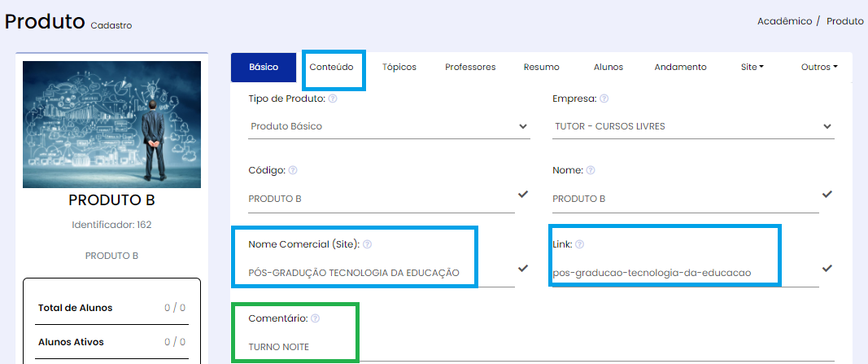Click help icon beside Nome label

click(591, 171)
